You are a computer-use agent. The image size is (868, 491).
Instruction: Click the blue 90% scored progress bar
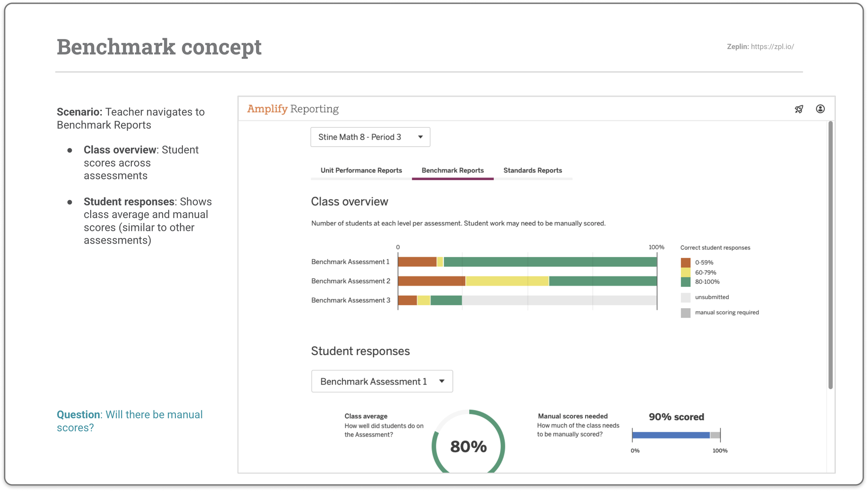pos(671,435)
